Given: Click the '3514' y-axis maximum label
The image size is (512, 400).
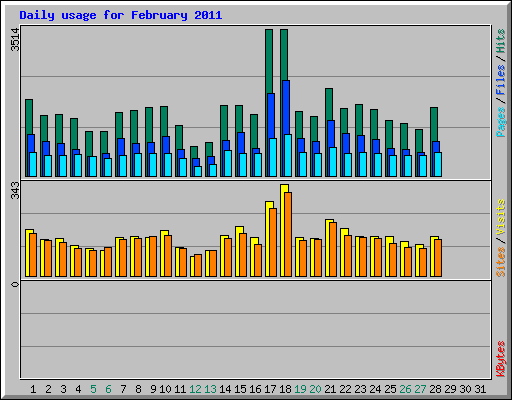Looking at the screenshot, I should [15, 40].
